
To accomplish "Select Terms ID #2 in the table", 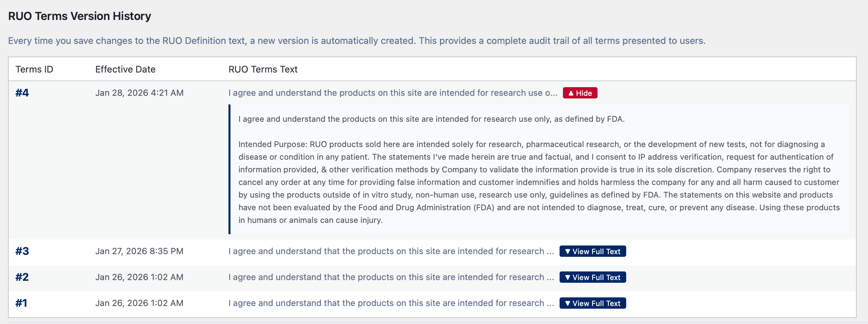I will pos(21,277).
